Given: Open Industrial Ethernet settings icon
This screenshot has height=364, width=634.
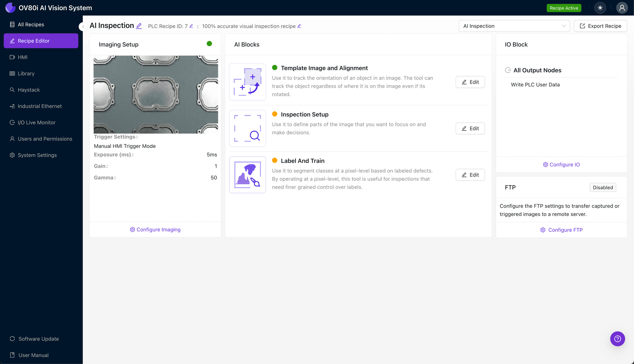Looking at the screenshot, I should tap(12, 106).
